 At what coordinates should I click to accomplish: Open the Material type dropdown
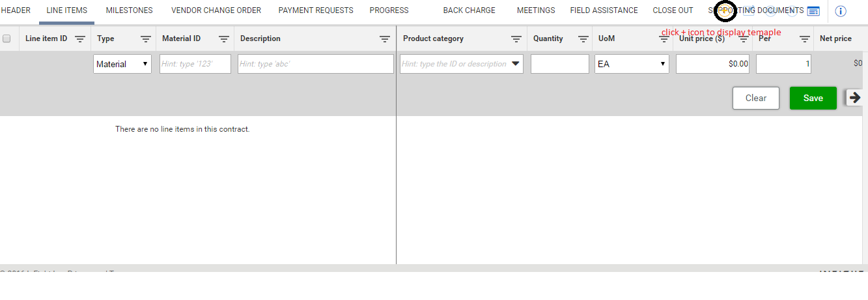coord(122,64)
